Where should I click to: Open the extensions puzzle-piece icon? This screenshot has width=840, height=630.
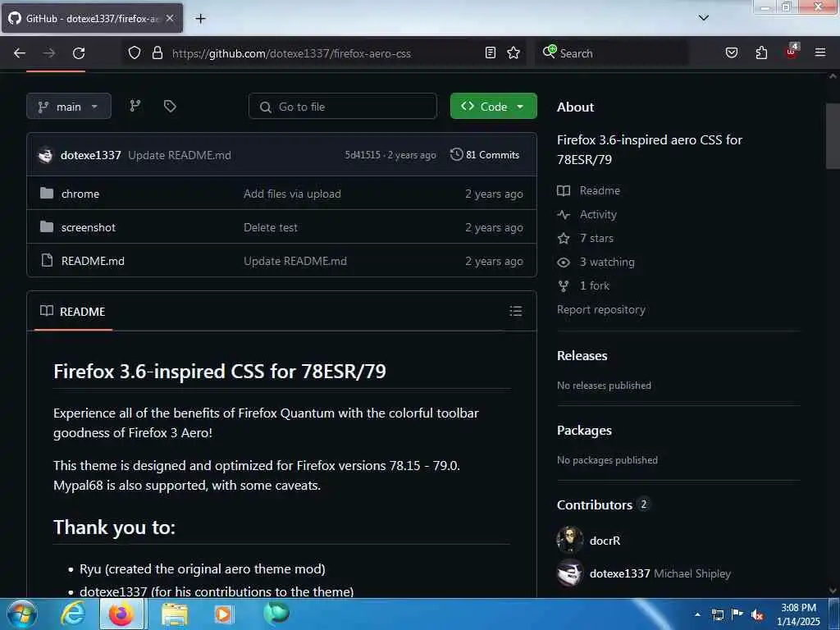click(x=761, y=52)
